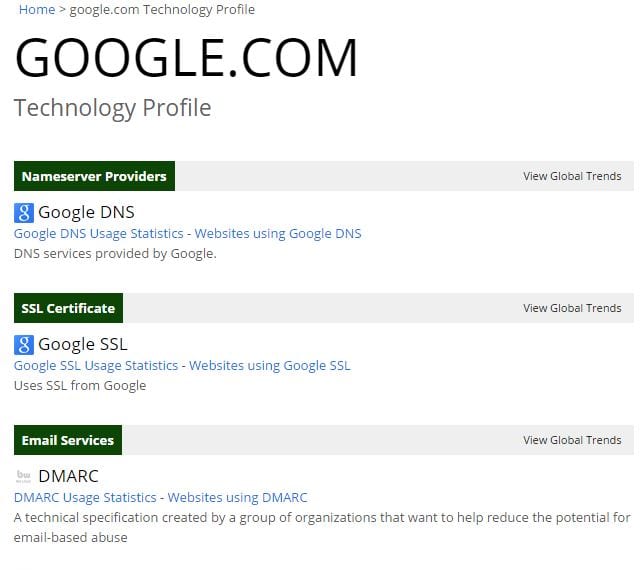Select the SSL Certificate section header
640x570 pixels.
point(68,308)
